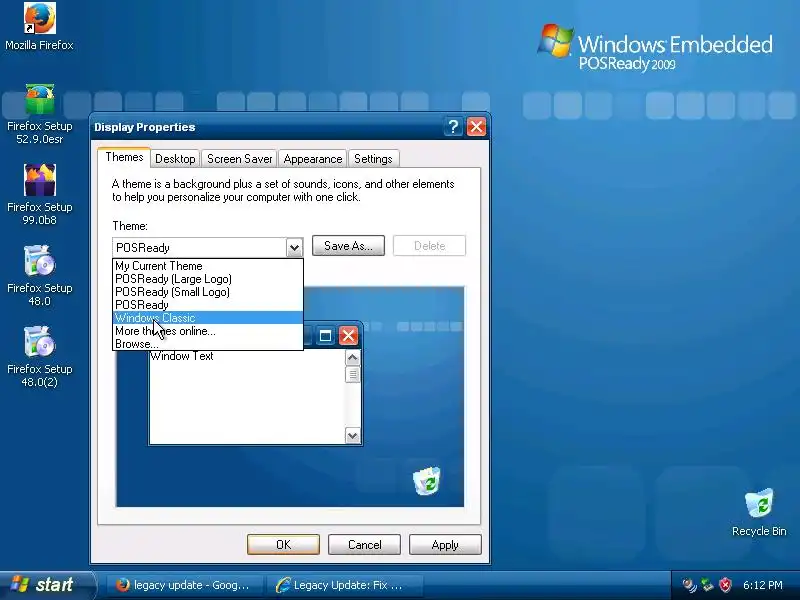
Task: Choose the plain POSReady theme entry
Action: click(x=208, y=305)
